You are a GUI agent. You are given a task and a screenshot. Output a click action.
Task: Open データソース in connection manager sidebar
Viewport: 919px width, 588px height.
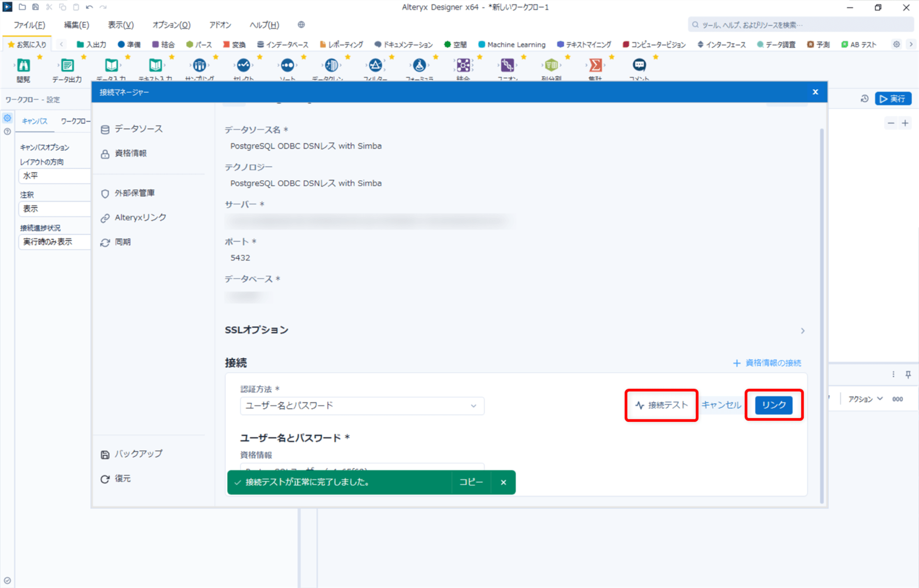(132, 129)
